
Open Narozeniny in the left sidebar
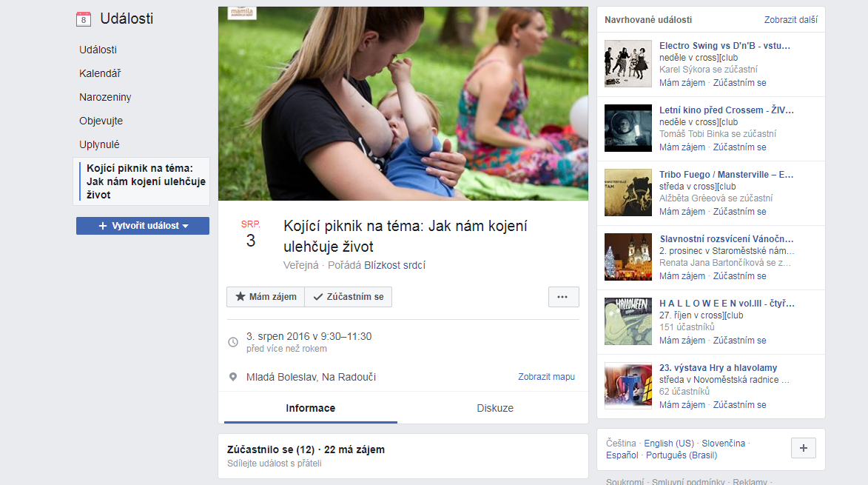tap(104, 97)
